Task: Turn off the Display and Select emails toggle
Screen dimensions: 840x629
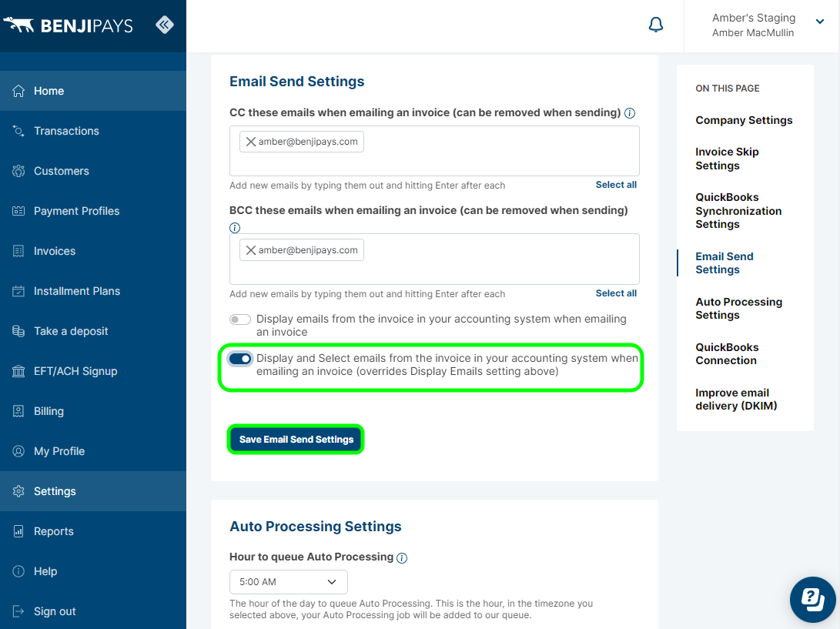Action: coord(240,359)
